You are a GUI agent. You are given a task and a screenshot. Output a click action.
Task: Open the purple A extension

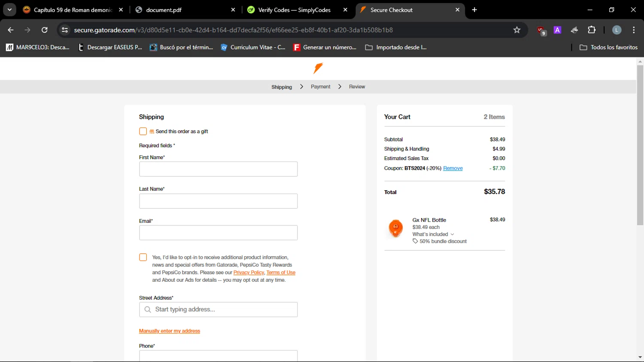pyautogui.click(x=557, y=30)
